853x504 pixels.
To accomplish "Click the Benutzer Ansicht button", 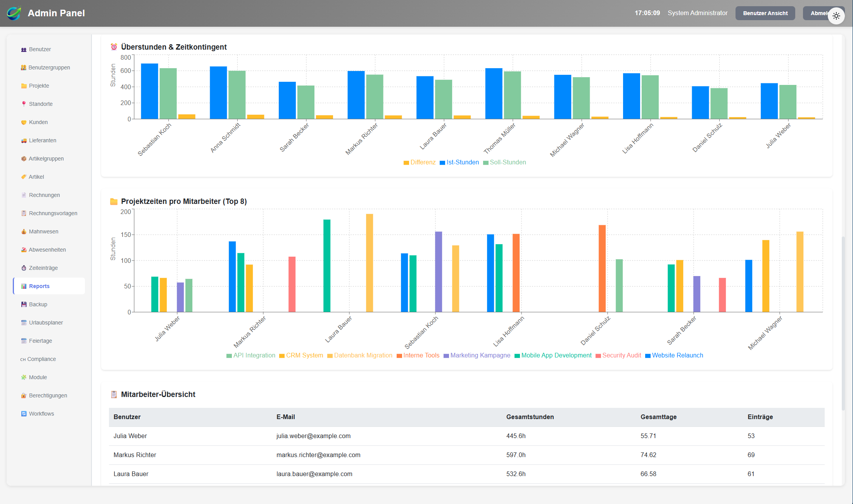I will click(765, 13).
